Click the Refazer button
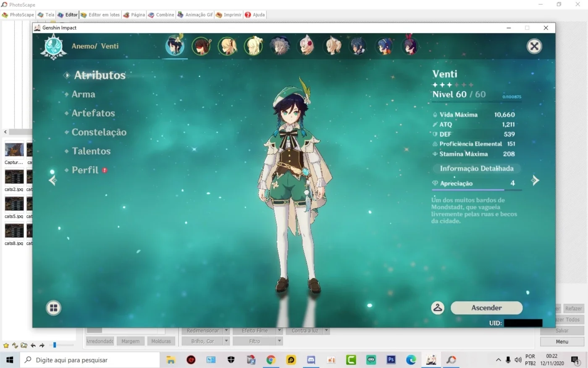Image resolution: width=588 pixels, height=368 pixels. tap(573, 308)
